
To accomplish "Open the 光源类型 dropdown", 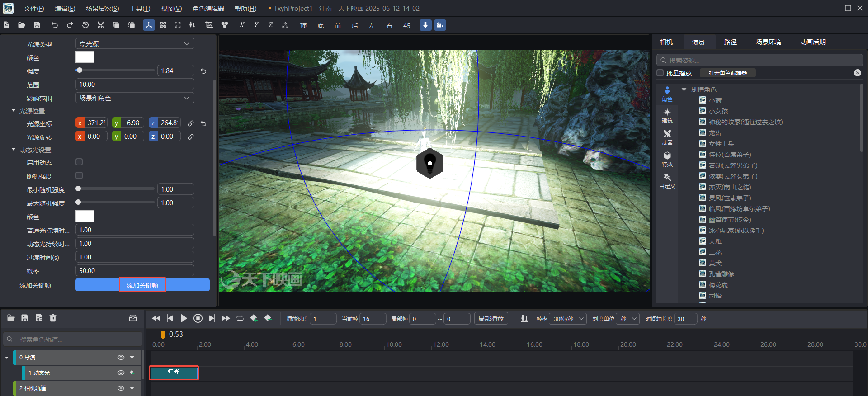I will [x=135, y=44].
